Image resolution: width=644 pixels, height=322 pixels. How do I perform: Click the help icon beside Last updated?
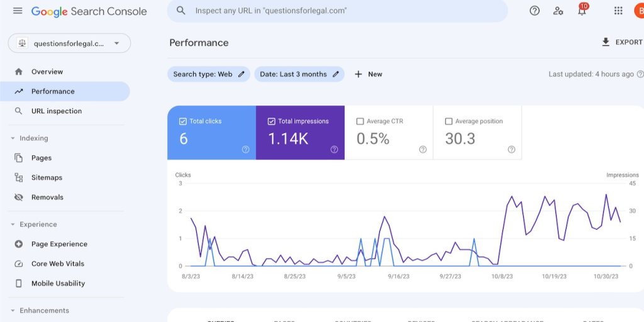point(640,74)
